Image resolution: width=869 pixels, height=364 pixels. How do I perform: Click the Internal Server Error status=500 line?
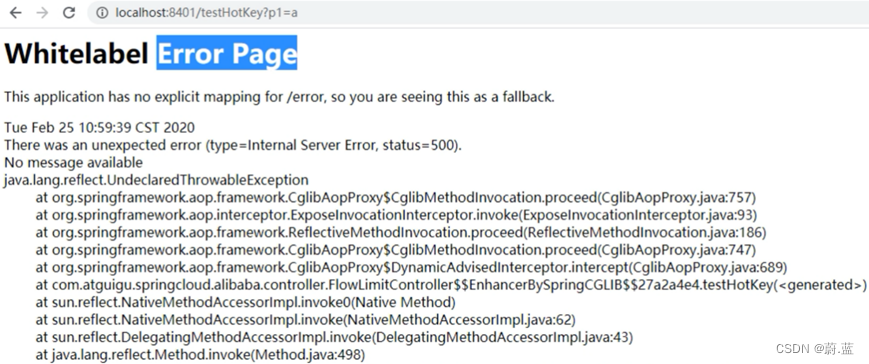tap(233, 145)
